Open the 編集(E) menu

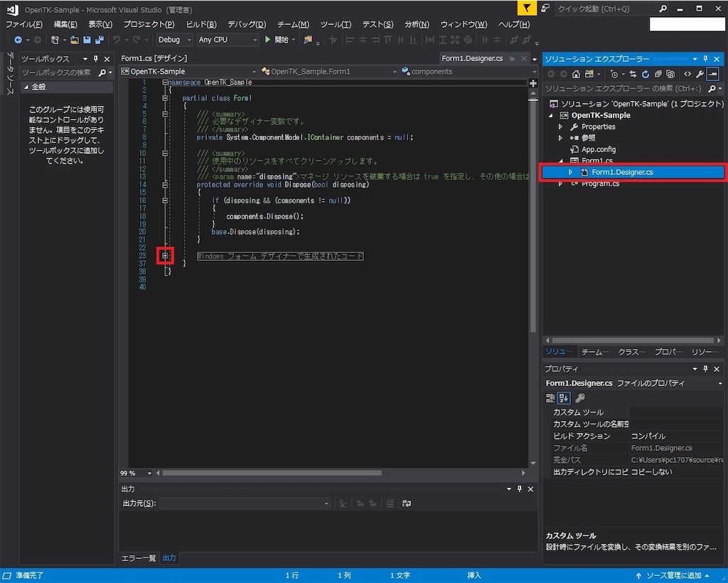[x=65, y=25]
